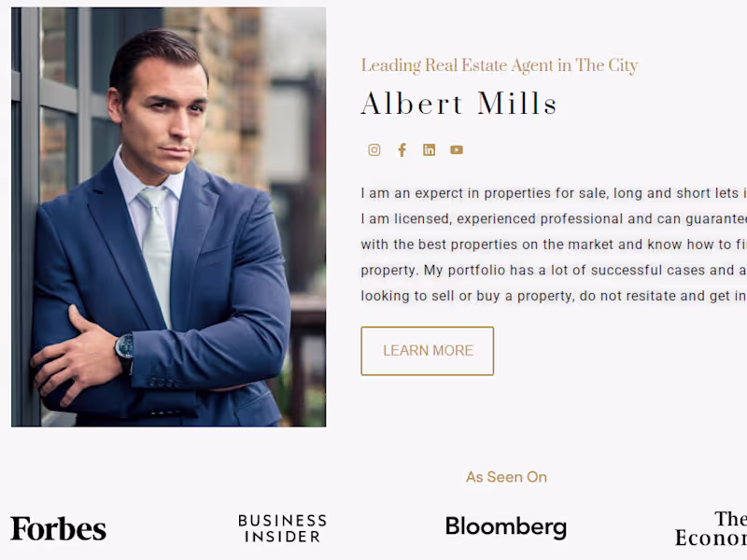Click the line 'with the best properties'

[553, 245]
